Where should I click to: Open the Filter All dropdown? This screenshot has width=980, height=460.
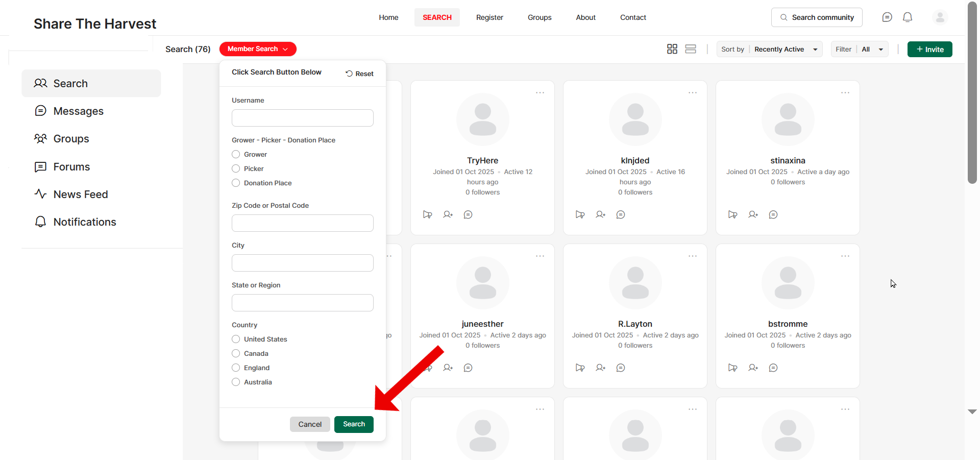[x=872, y=50]
